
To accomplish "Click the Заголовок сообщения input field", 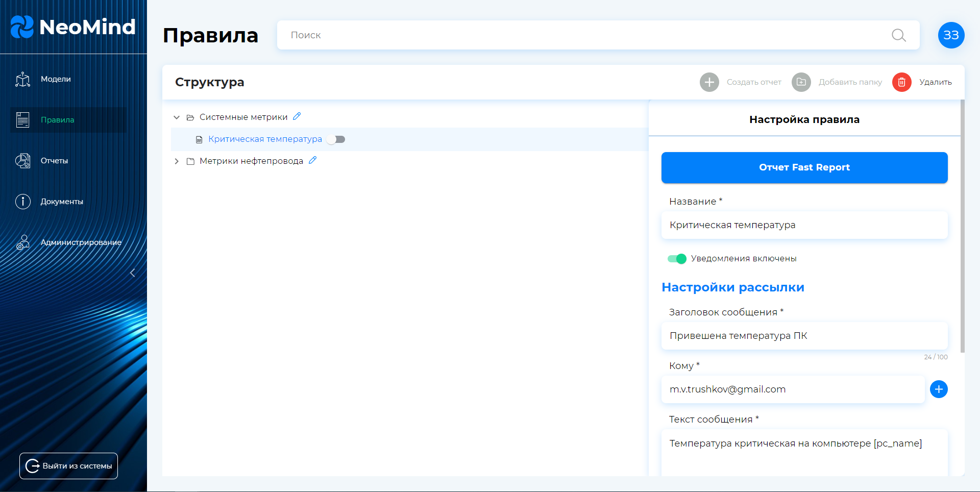I will (x=804, y=336).
